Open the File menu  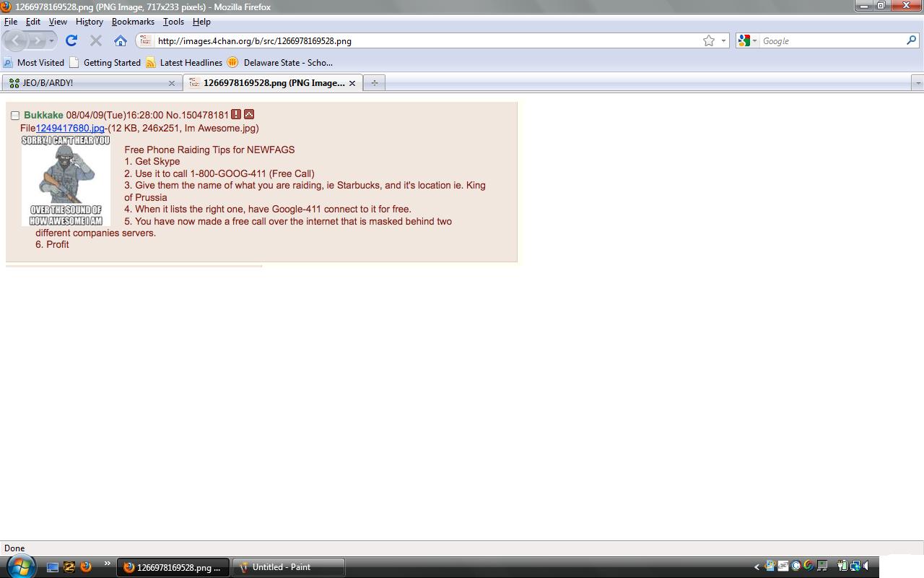(11, 22)
